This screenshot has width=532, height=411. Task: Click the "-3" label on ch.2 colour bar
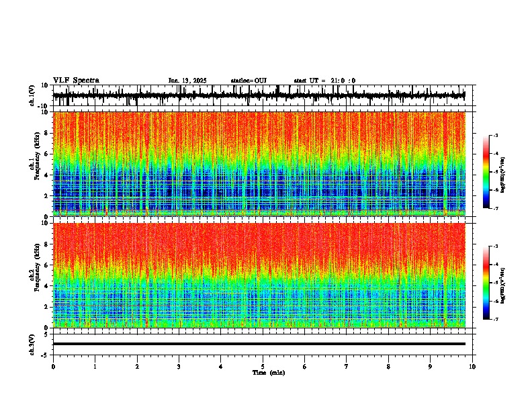click(x=496, y=246)
